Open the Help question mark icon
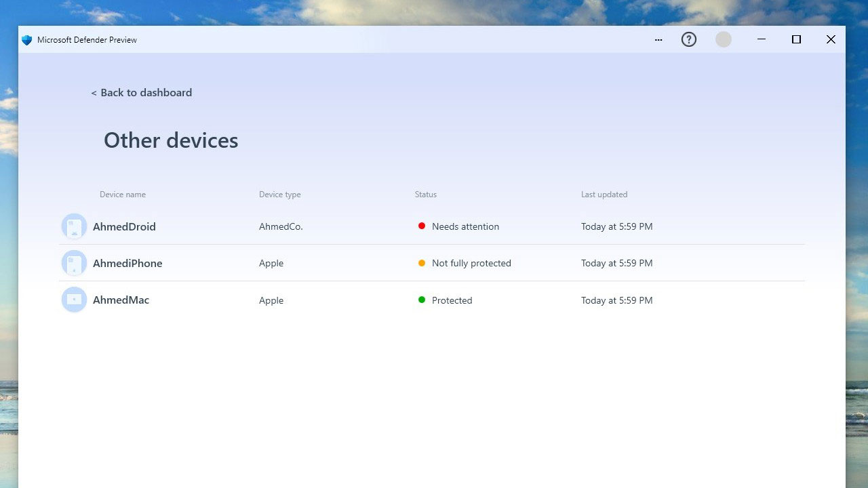The width and height of the screenshot is (868, 488). click(x=688, y=39)
